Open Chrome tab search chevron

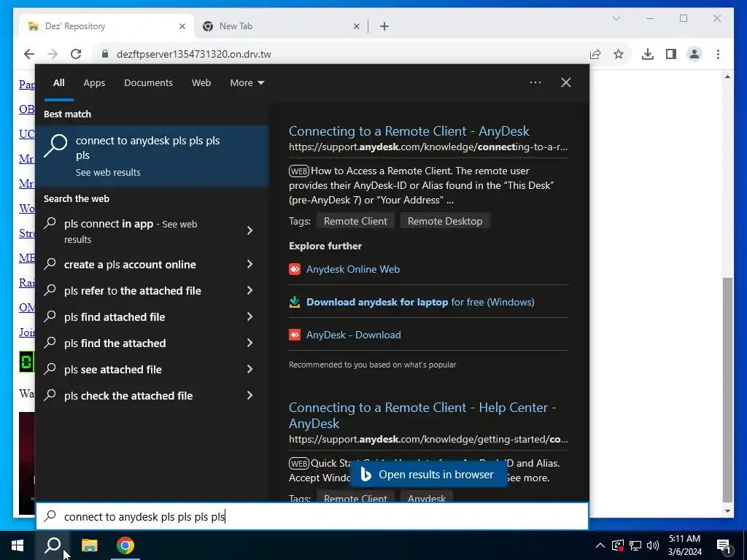click(x=616, y=18)
